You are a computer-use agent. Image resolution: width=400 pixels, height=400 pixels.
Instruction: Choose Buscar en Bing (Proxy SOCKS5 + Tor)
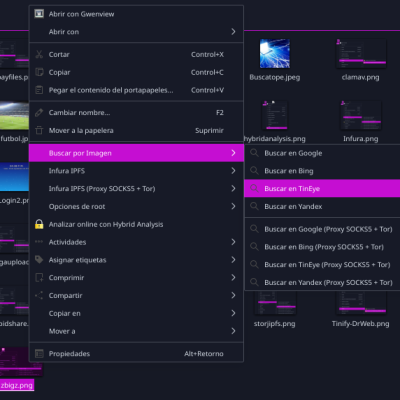pyautogui.click(x=322, y=247)
